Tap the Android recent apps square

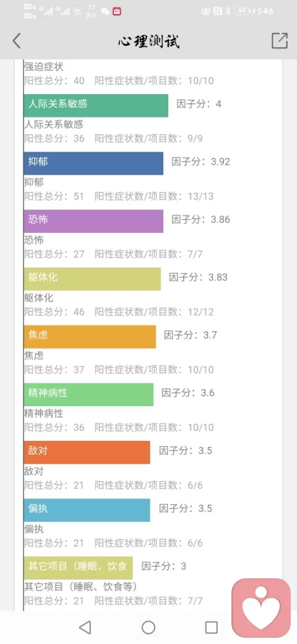pyautogui.click(x=211, y=627)
